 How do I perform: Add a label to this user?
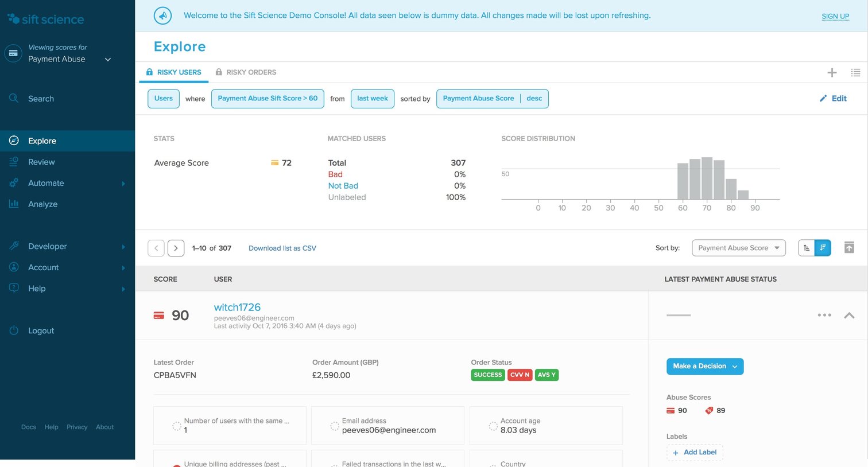pyautogui.click(x=695, y=453)
